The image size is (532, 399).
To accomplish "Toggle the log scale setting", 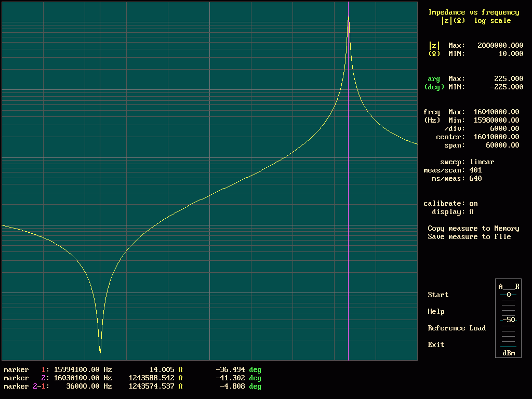I will 493,20.
